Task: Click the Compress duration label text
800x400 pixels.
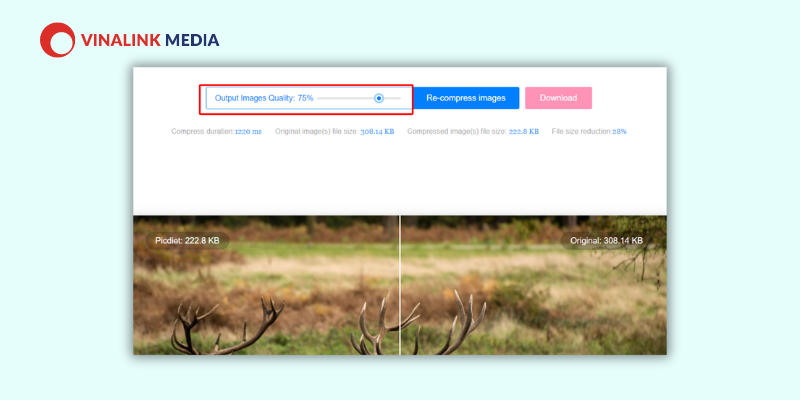Action: tap(203, 132)
